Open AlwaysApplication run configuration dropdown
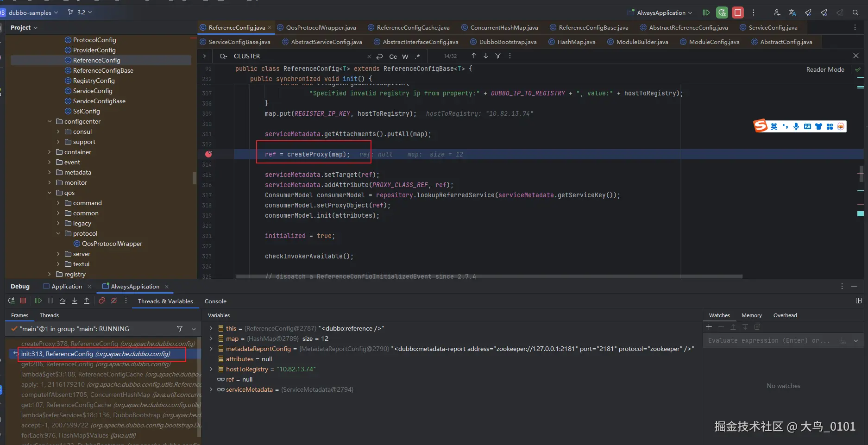Viewport: 868px width, 445px height. (660, 13)
